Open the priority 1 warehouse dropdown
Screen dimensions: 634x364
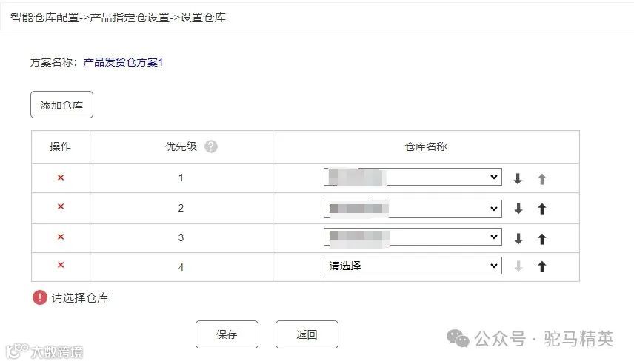[x=413, y=177]
